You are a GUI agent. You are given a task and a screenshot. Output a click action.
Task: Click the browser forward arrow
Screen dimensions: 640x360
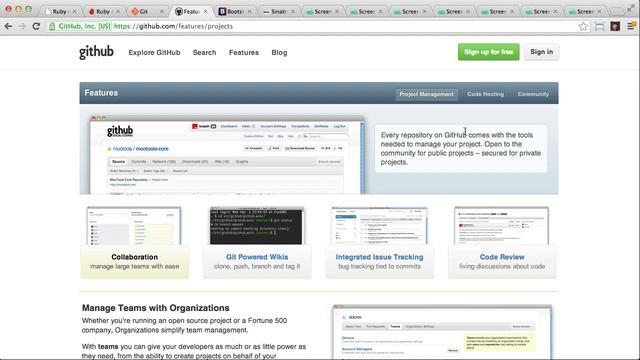(x=22, y=26)
